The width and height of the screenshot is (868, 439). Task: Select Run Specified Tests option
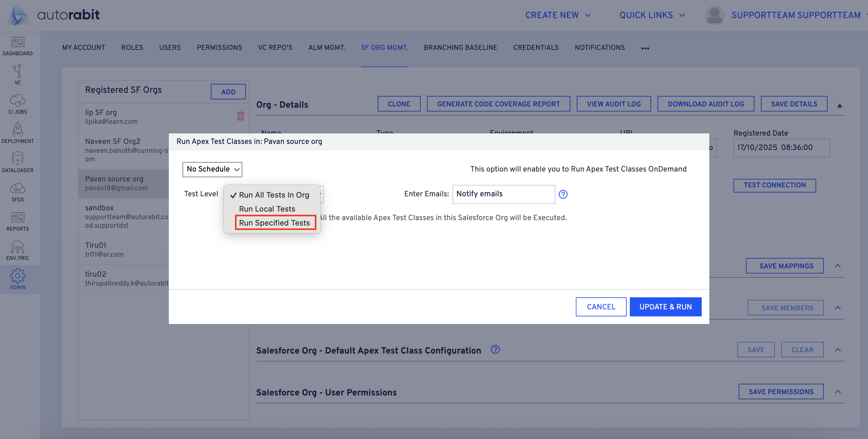click(x=274, y=223)
